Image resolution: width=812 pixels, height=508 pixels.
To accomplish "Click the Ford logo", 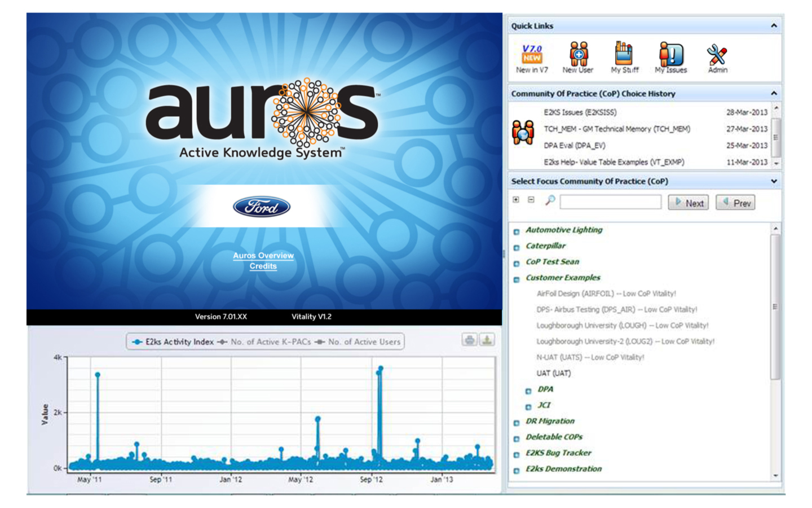I will pos(262,207).
